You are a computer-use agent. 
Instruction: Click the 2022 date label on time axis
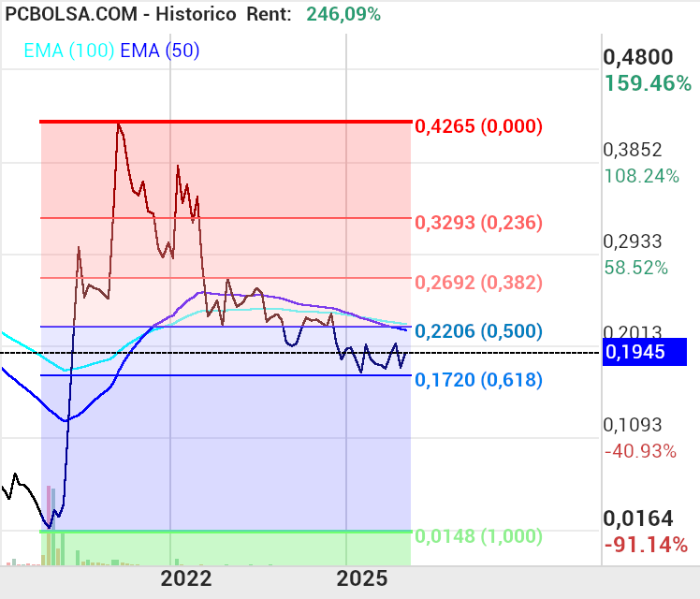point(186,577)
